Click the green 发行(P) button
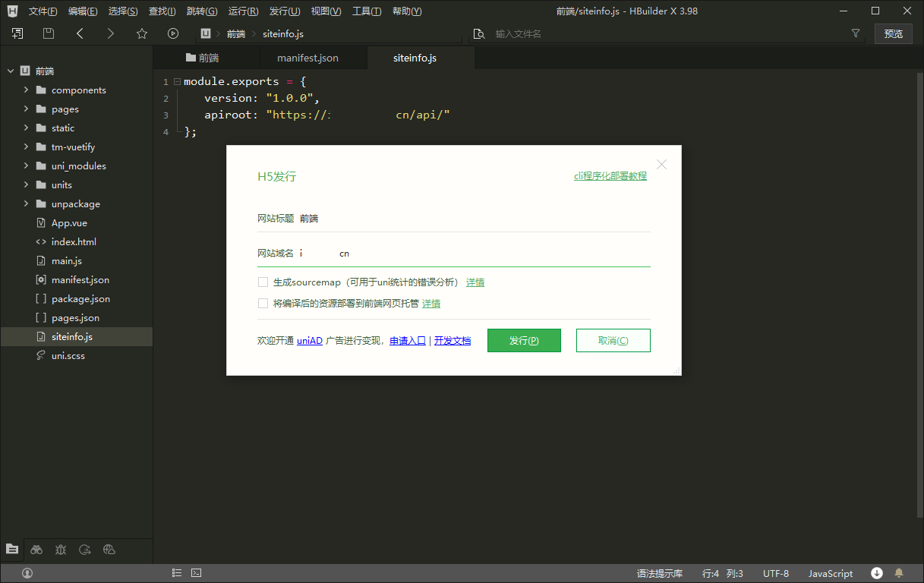The width and height of the screenshot is (924, 583). (524, 341)
